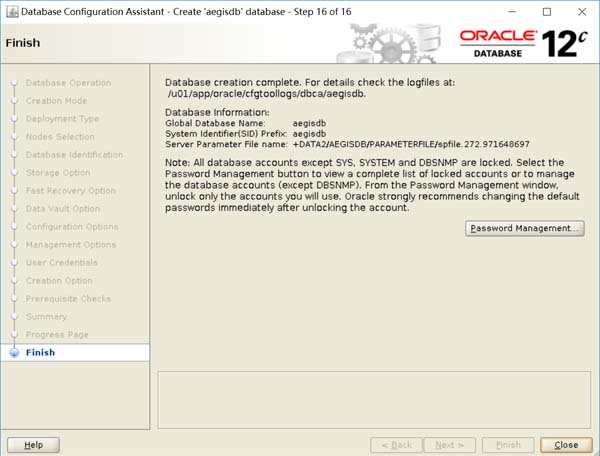This screenshot has width=600, height=456.
Task: Click the Java app icon in title bar
Action: click(x=12, y=12)
